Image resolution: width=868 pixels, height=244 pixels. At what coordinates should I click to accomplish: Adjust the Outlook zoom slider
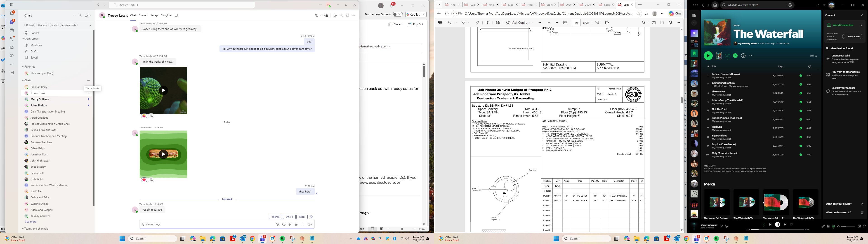[402, 229]
